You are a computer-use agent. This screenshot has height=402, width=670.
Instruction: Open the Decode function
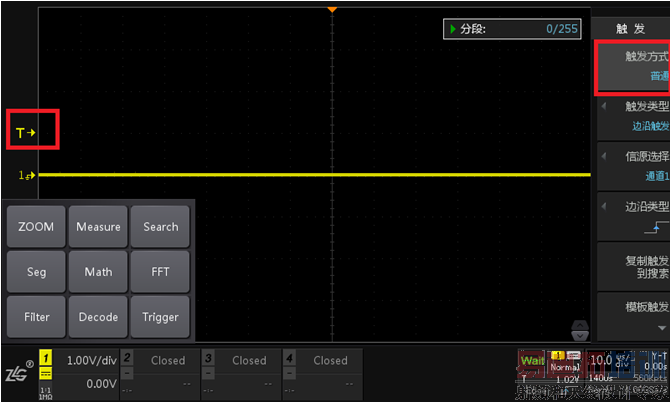[x=98, y=317]
